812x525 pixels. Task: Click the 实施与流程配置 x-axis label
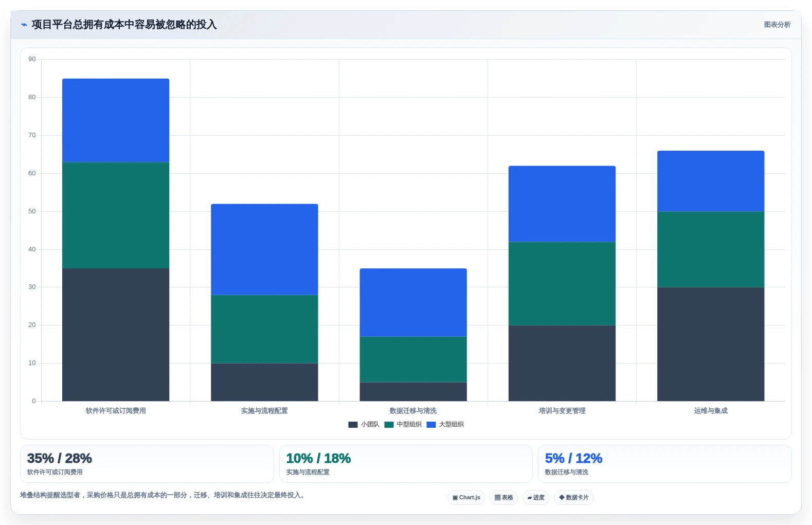coord(264,411)
